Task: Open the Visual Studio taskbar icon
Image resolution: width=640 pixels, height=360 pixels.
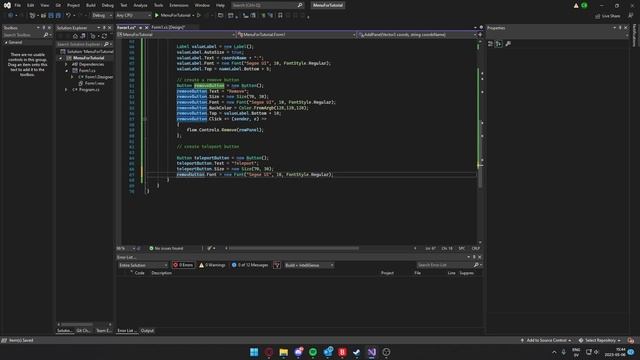Action: [372, 352]
